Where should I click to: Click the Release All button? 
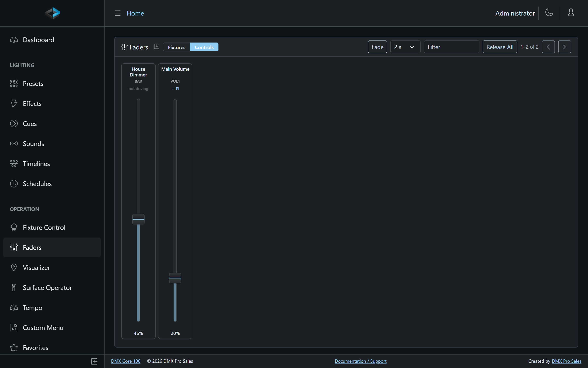500,47
